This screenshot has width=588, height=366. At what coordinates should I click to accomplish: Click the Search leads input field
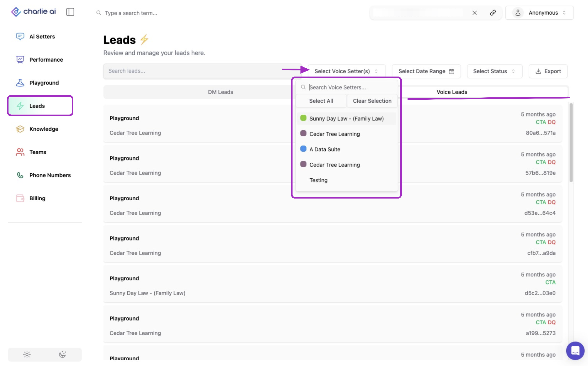(x=202, y=71)
